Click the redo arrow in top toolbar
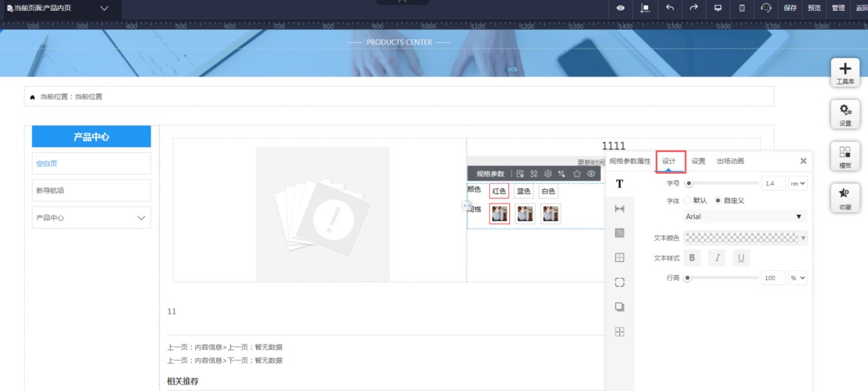Screen dimensions: 868x391 point(694,8)
